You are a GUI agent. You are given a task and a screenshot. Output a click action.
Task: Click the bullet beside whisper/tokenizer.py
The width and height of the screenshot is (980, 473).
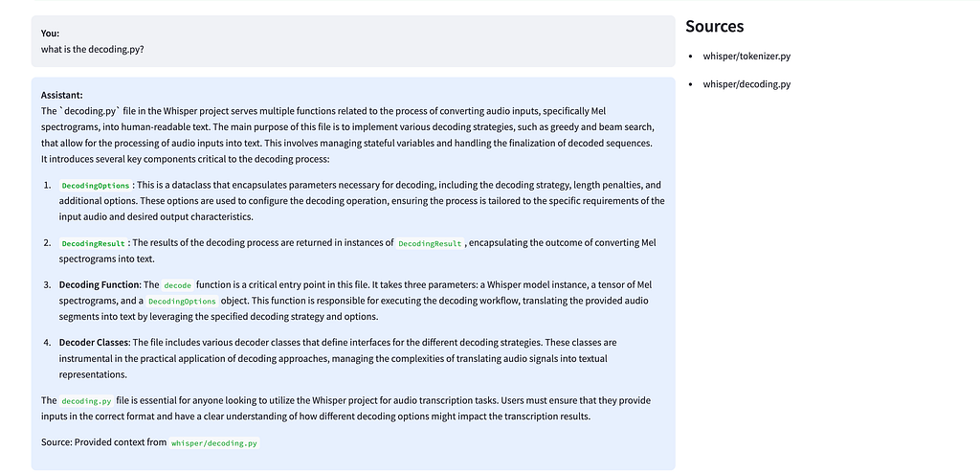(691, 56)
